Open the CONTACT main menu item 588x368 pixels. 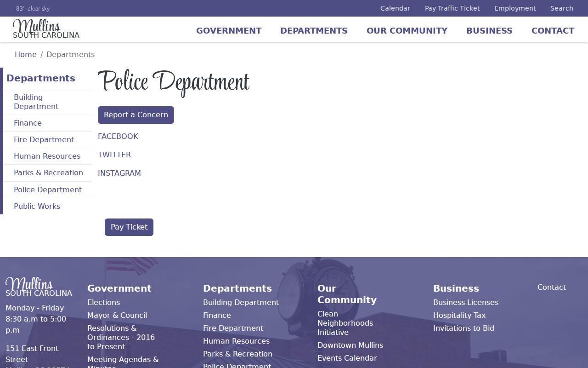(x=553, y=31)
